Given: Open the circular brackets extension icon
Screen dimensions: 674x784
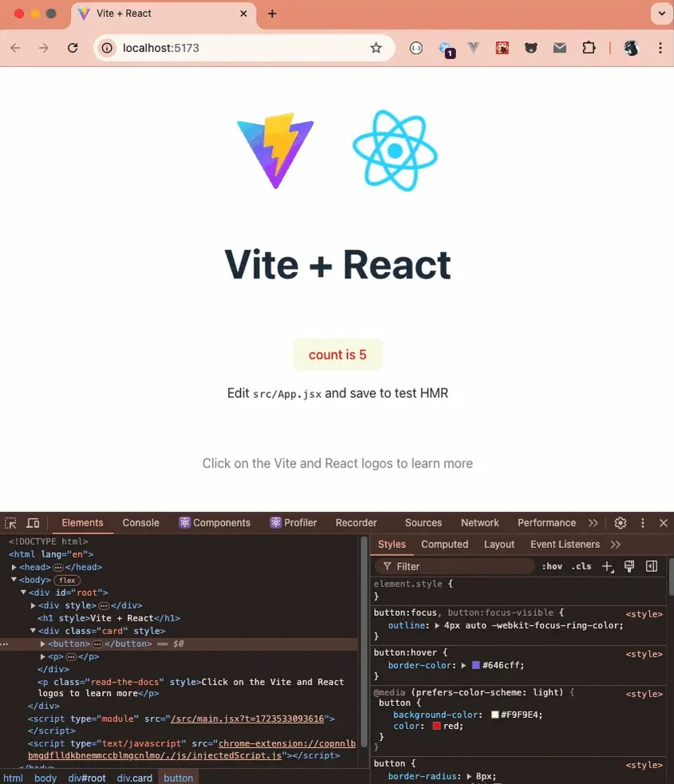Looking at the screenshot, I should (x=416, y=48).
